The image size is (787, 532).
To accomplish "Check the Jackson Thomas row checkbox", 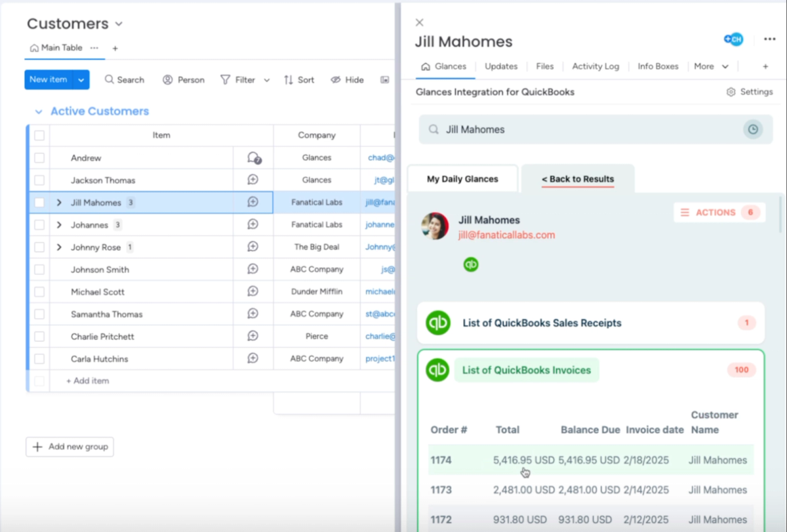I will tap(39, 180).
